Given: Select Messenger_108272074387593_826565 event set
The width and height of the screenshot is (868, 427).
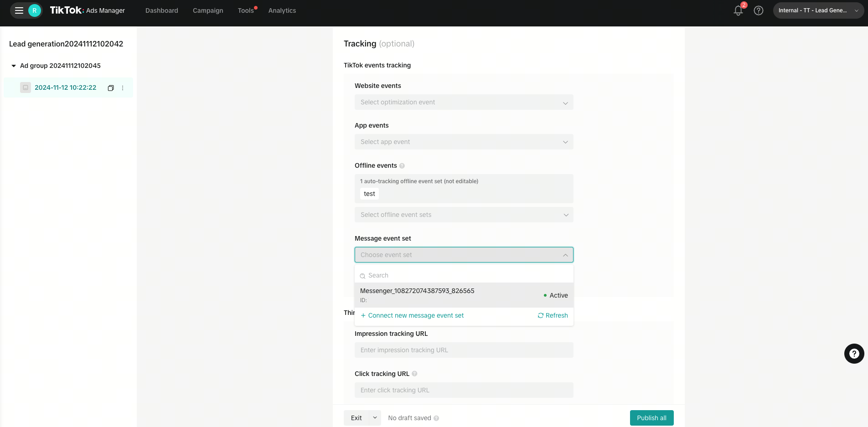Looking at the screenshot, I should (x=464, y=295).
